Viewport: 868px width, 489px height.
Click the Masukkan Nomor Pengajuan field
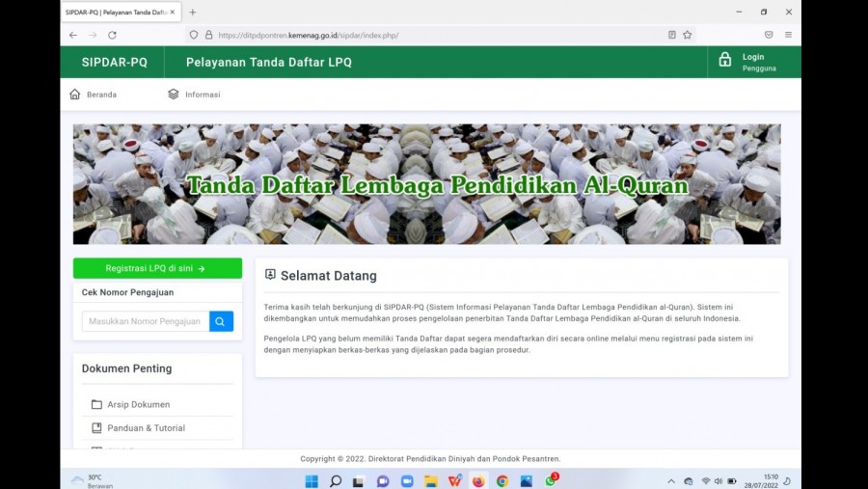[146, 321]
